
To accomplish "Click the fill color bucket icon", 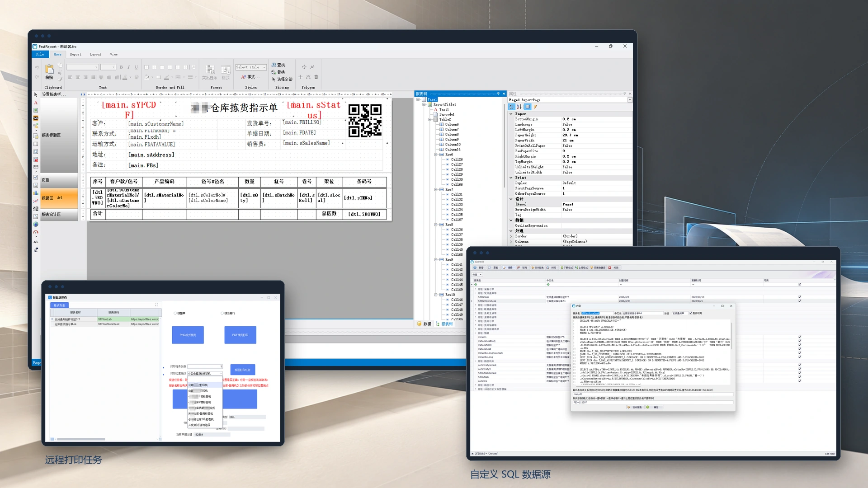I will point(147,77).
